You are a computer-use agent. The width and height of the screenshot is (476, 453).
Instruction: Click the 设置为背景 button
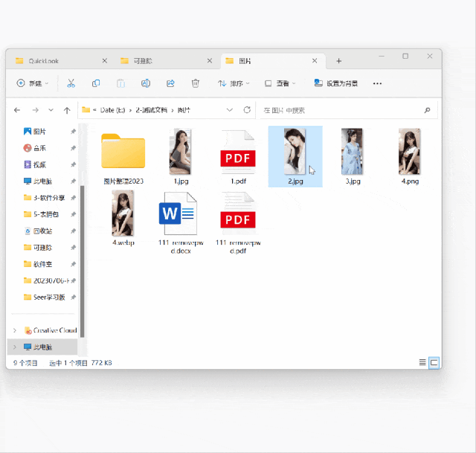pos(335,83)
